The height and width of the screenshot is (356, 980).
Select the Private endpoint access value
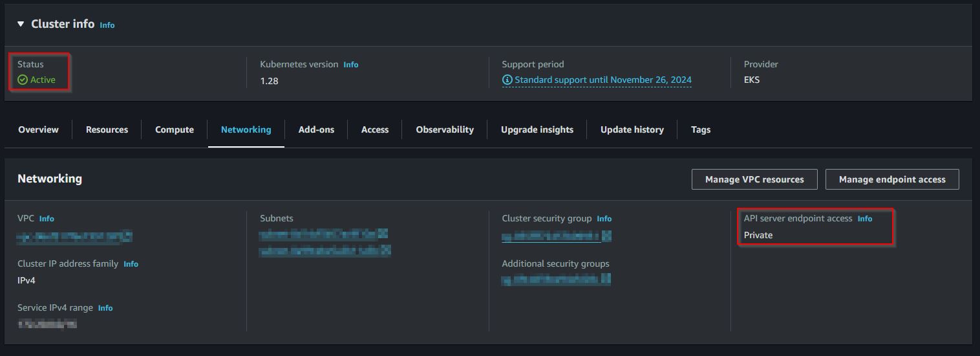(758, 235)
